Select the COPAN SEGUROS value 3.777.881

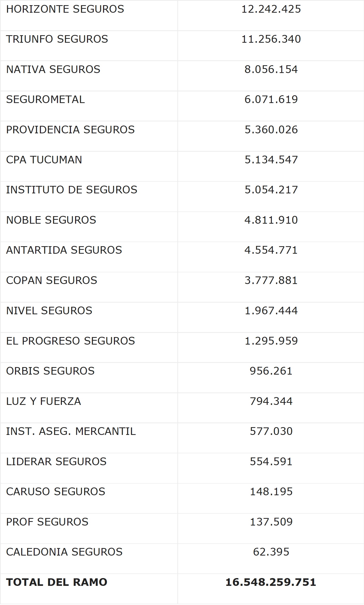point(271,280)
